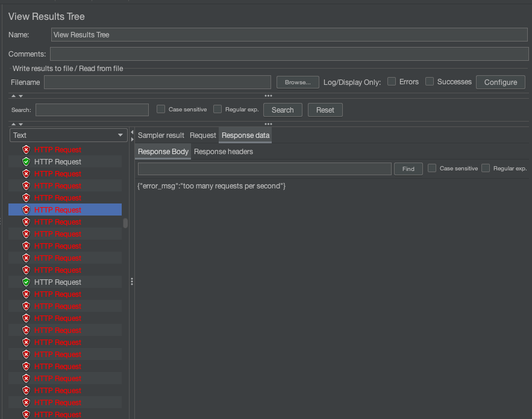Enable Regular exp. beside the Find button

486,169
